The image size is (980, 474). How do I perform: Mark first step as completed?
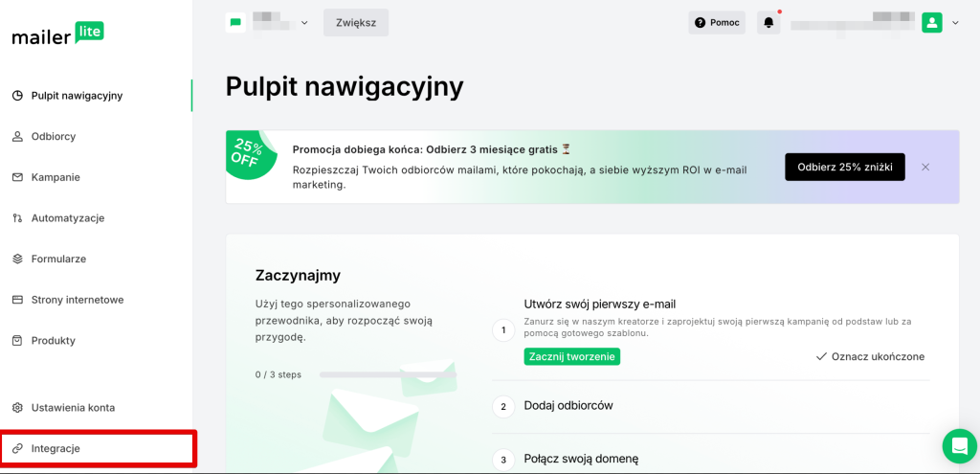(x=870, y=356)
